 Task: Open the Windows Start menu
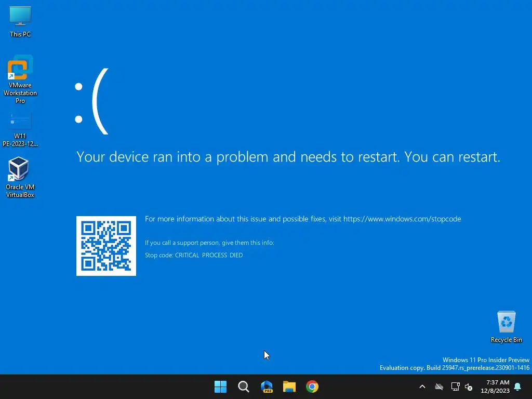click(220, 387)
